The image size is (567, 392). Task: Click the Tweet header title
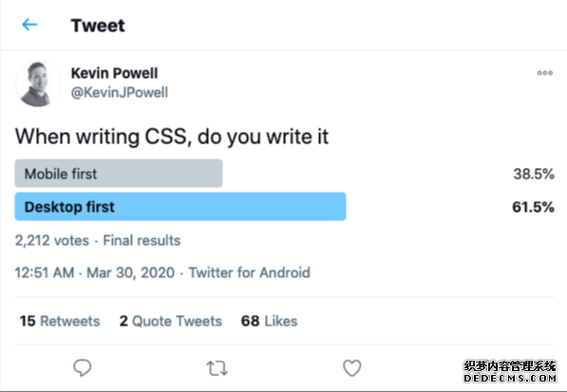coord(98,26)
